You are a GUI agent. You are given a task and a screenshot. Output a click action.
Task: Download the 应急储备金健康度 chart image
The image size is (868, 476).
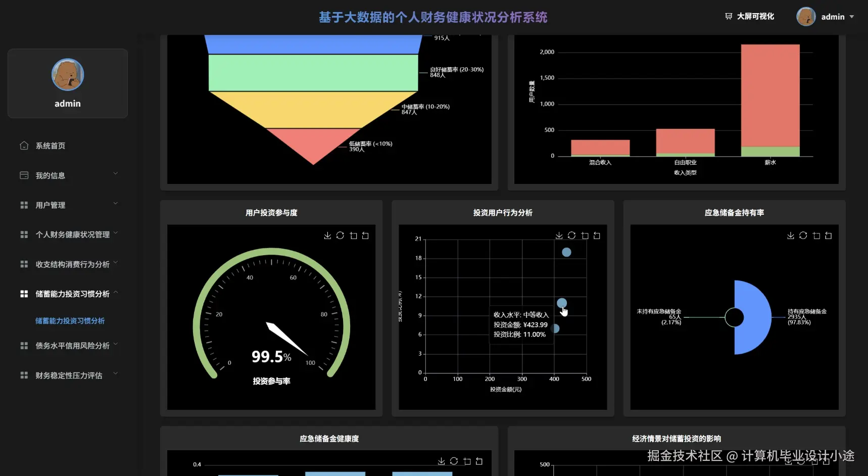point(441,461)
